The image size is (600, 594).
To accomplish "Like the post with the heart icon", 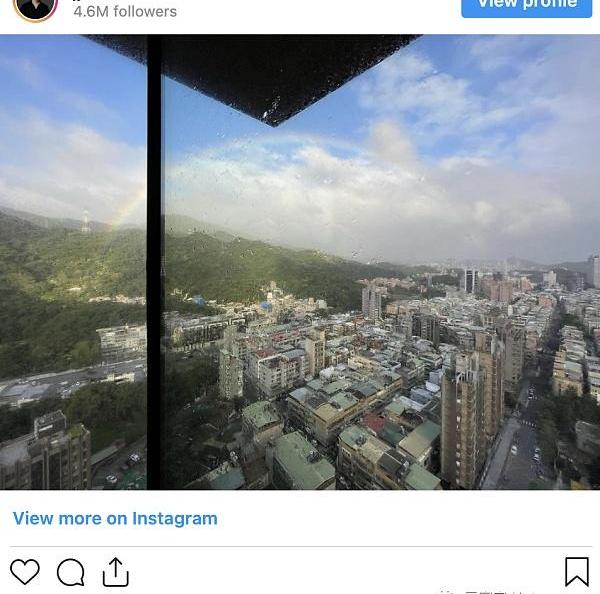I will tap(24, 571).
